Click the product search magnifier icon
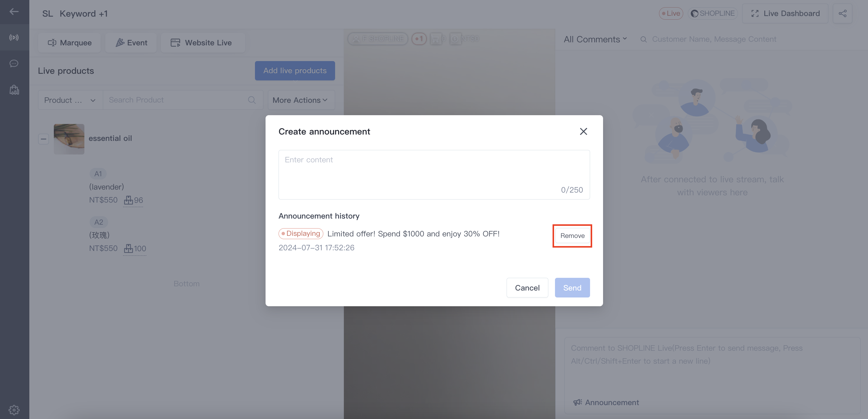Image resolution: width=868 pixels, height=419 pixels. pyautogui.click(x=252, y=100)
